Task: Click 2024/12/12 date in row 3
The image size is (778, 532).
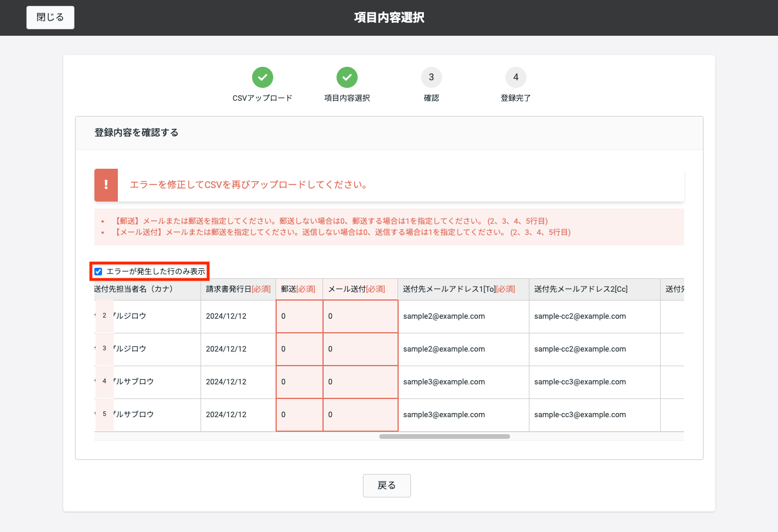Action: (x=226, y=349)
